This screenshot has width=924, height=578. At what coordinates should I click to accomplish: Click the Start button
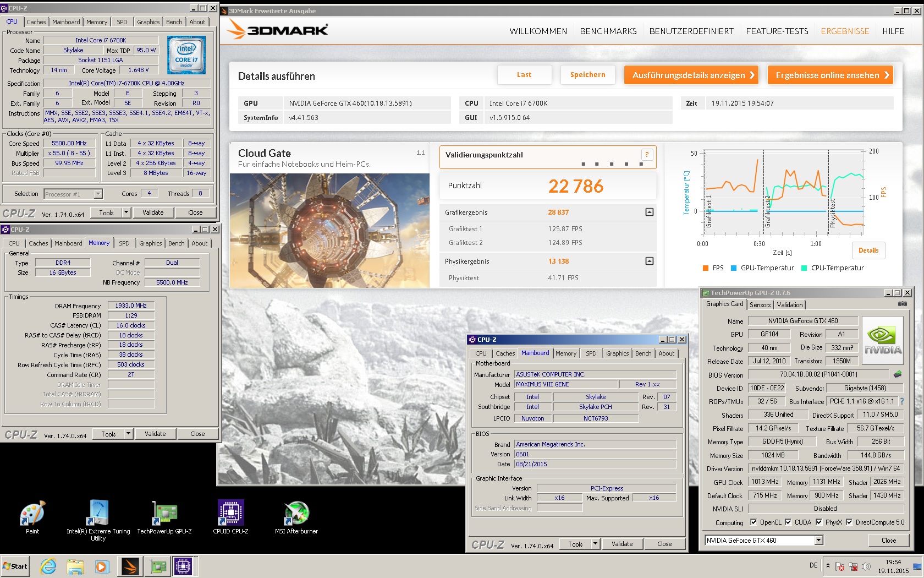(x=15, y=566)
